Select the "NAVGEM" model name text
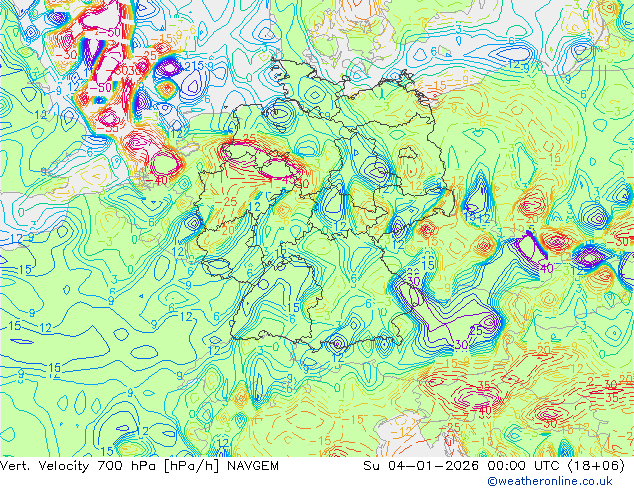 pos(253,466)
